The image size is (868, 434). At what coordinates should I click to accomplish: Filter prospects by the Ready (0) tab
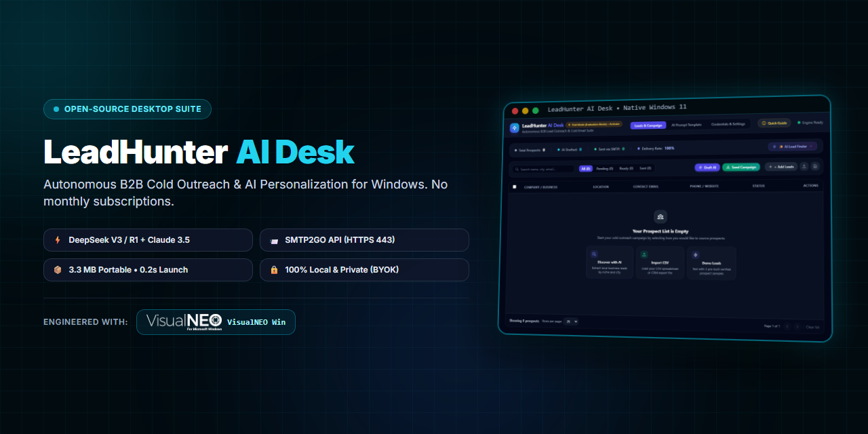pyautogui.click(x=626, y=168)
